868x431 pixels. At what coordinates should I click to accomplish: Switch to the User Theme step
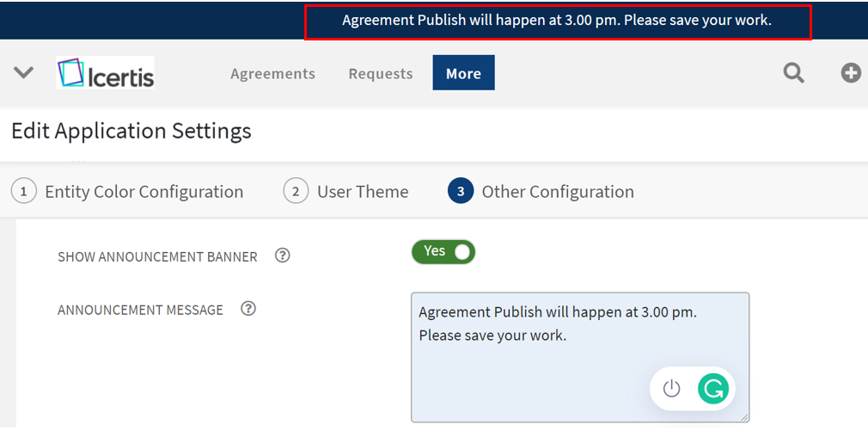(x=363, y=192)
